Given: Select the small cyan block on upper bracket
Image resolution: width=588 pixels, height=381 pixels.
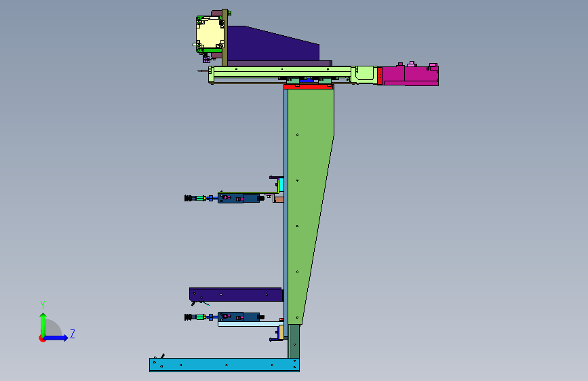Looking at the screenshot, I should 281,185.
